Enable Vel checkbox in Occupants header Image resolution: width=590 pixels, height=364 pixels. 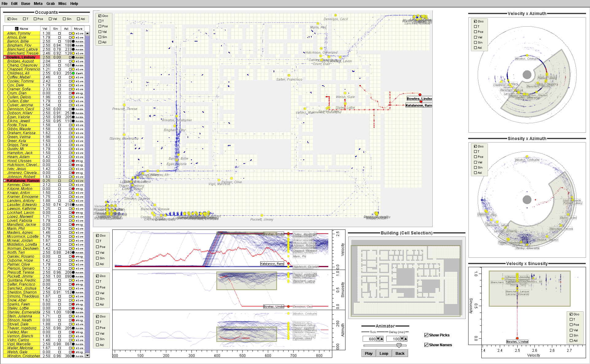tap(50, 19)
